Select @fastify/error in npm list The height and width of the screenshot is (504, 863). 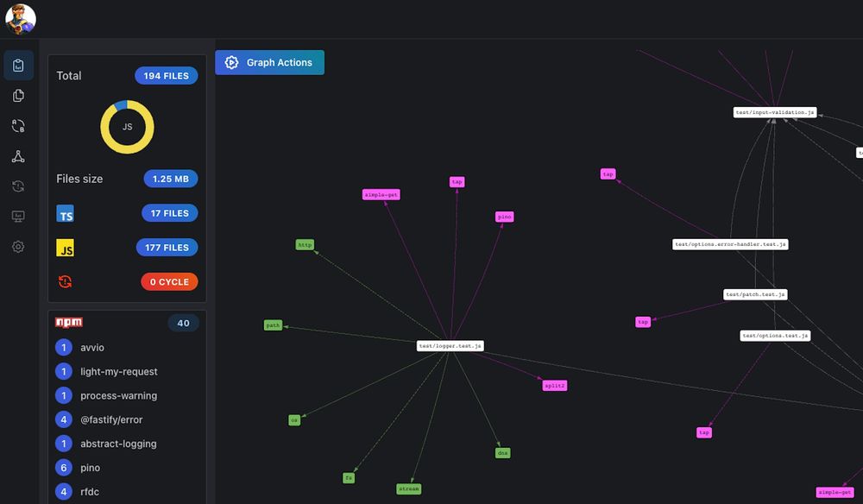point(111,419)
